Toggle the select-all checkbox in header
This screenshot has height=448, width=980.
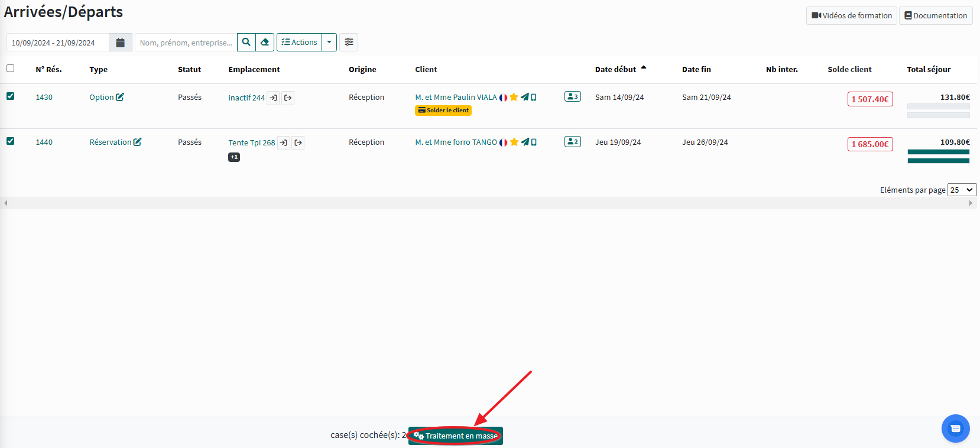pos(11,69)
